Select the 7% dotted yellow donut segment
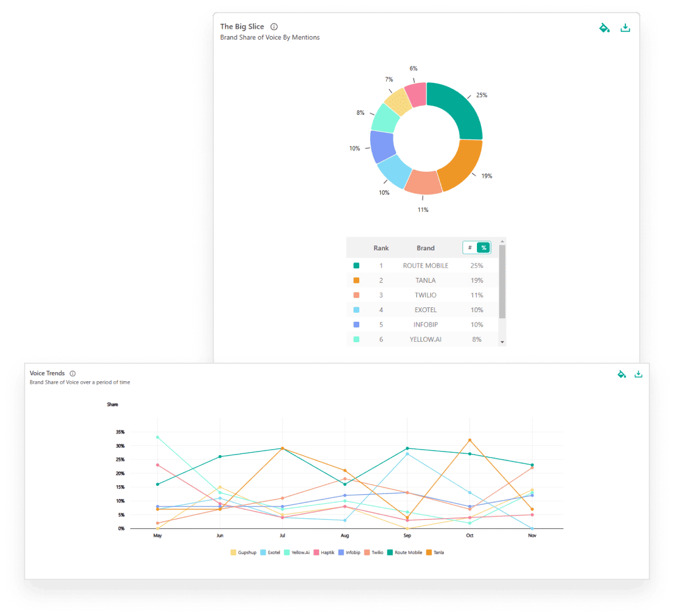This screenshot has width=674, height=616. pyautogui.click(x=398, y=102)
